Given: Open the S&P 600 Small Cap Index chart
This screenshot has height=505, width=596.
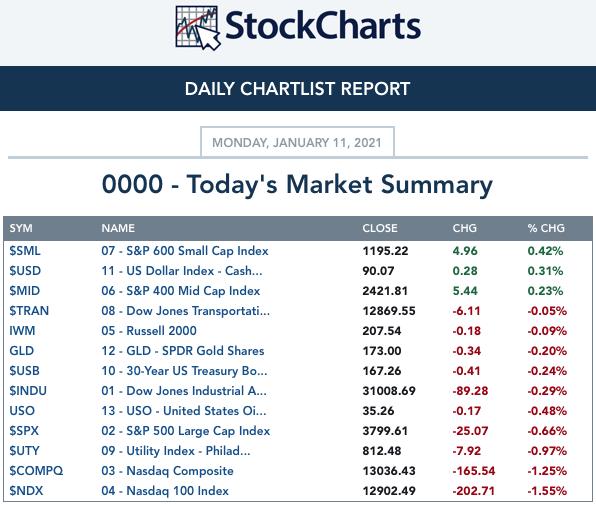Looking at the screenshot, I should 185,251.
